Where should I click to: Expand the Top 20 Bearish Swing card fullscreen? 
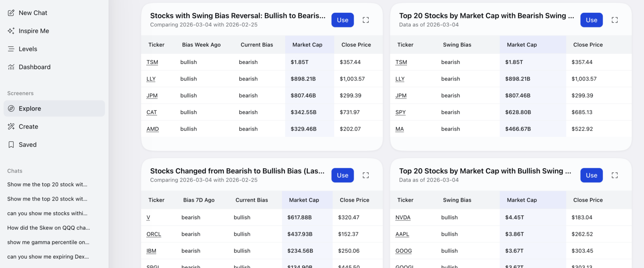pyautogui.click(x=614, y=20)
